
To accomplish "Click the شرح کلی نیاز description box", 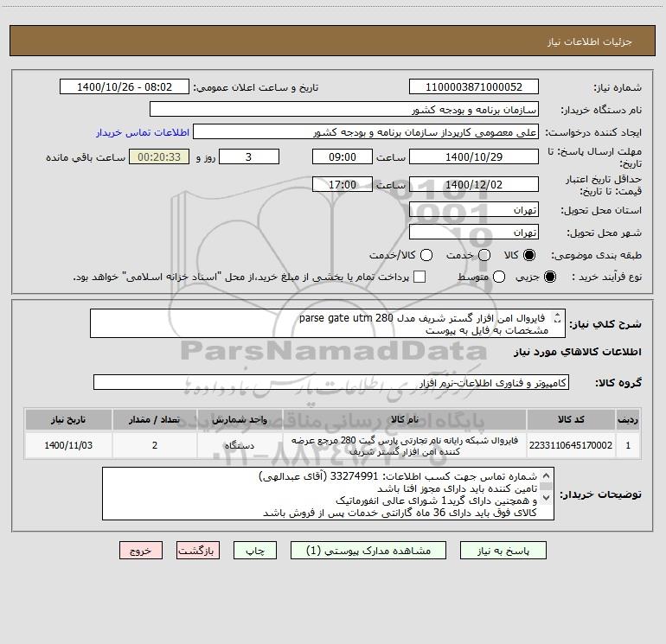I will 328,323.
